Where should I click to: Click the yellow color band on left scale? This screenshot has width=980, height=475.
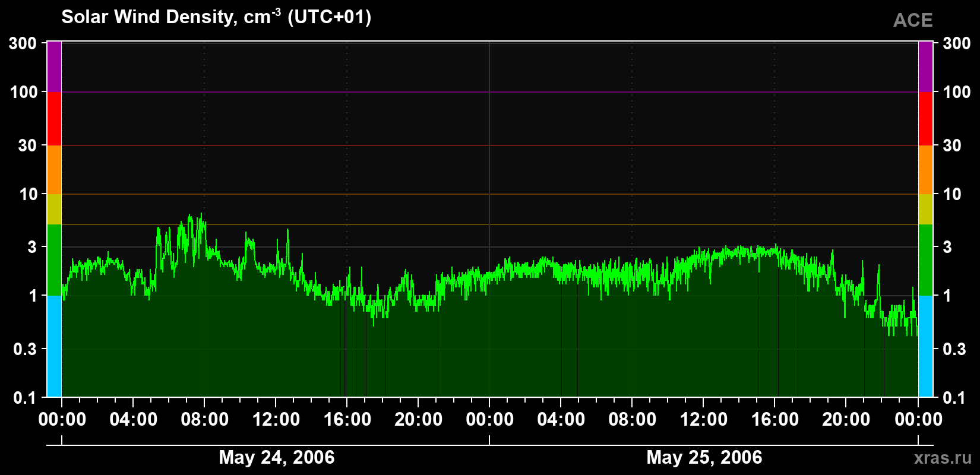(54, 209)
